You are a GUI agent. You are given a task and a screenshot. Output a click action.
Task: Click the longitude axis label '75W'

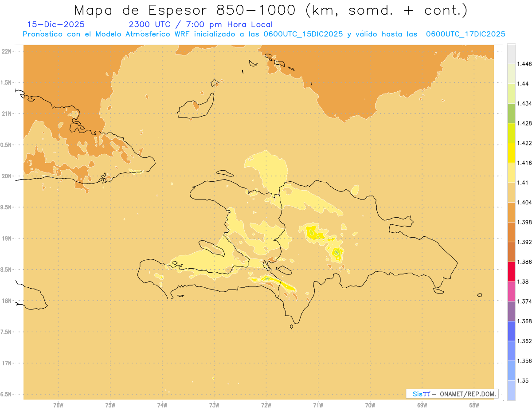pos(110,405)
